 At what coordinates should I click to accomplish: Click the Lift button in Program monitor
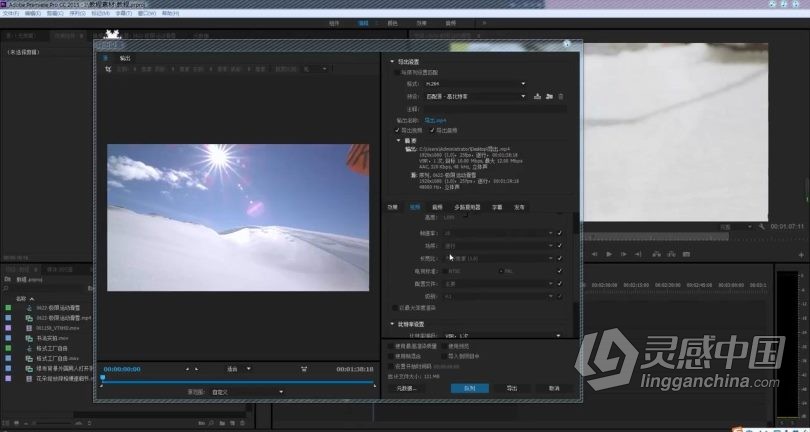point(657,254)
